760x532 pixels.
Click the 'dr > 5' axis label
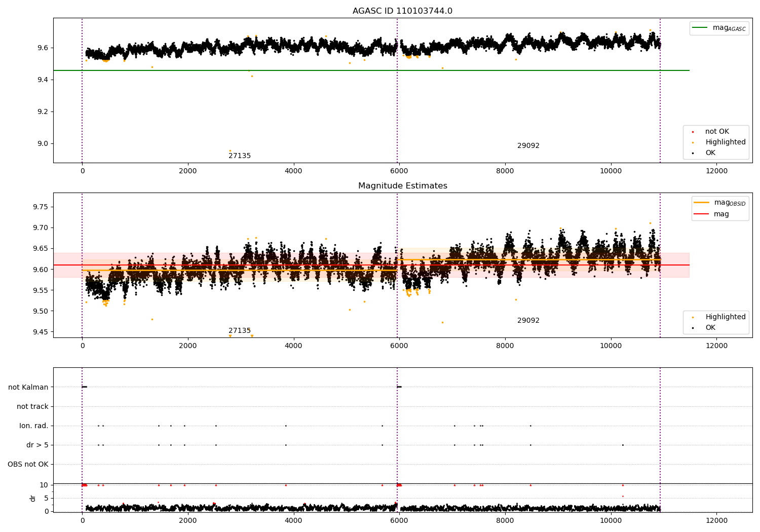coord(37,445)
